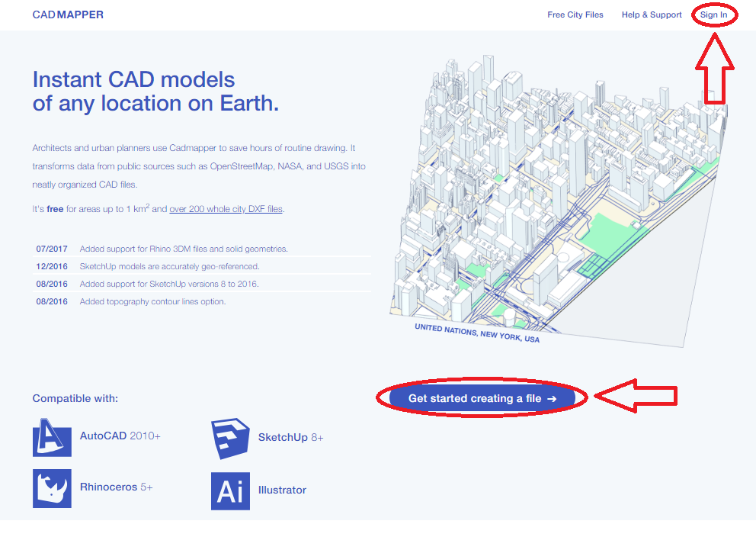The width and height of the screenshot is (756, 537).
Task: Click the bold word free in the text
Action: [x=55, y=209]
